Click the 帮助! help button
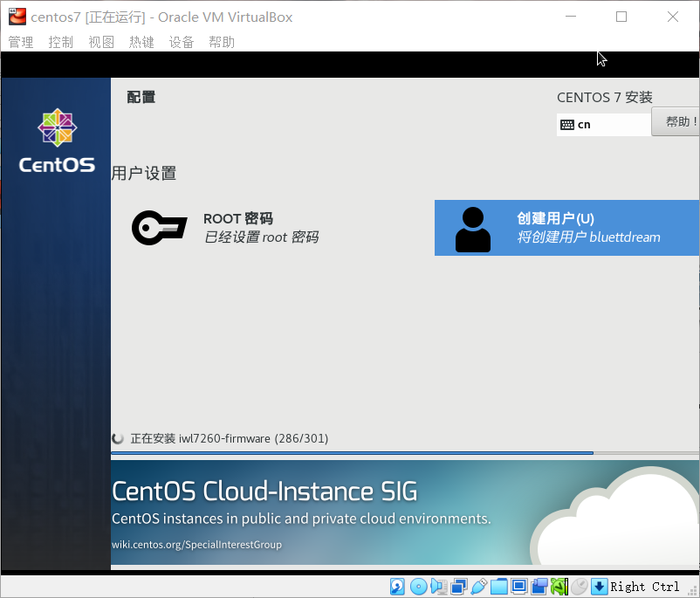Screen dimensions: 700x598 pos(676,121)
